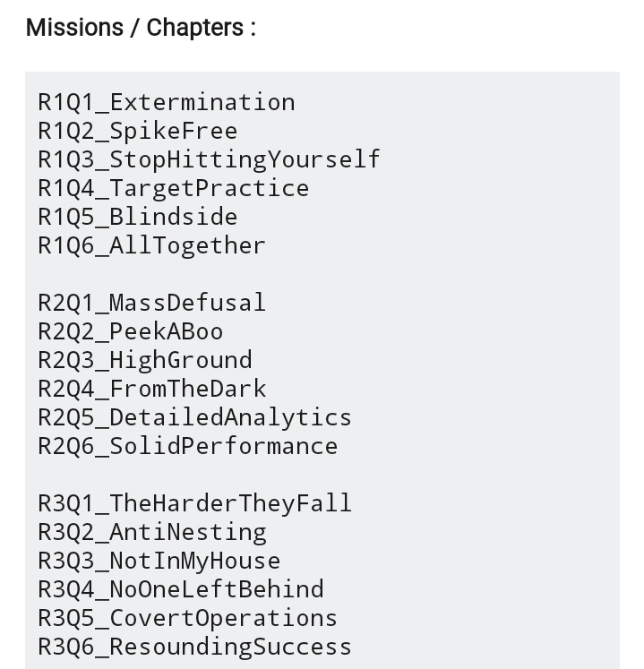Click R3Q2_AntiNesting in code block
644x669 pixels.
(152, 532)
